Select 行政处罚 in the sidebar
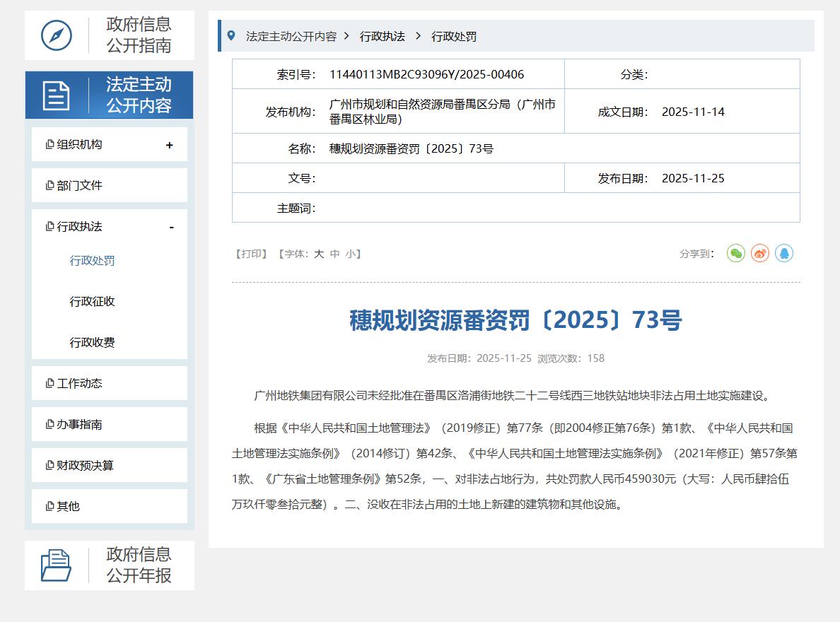This screenshot has width=840, height=622. click(92, 260)
